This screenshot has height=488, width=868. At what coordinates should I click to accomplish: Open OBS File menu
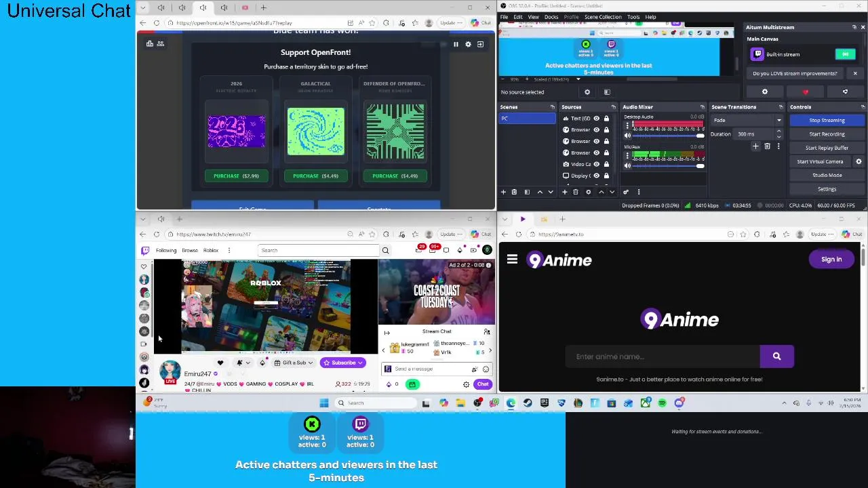click(x=505, y=17)
